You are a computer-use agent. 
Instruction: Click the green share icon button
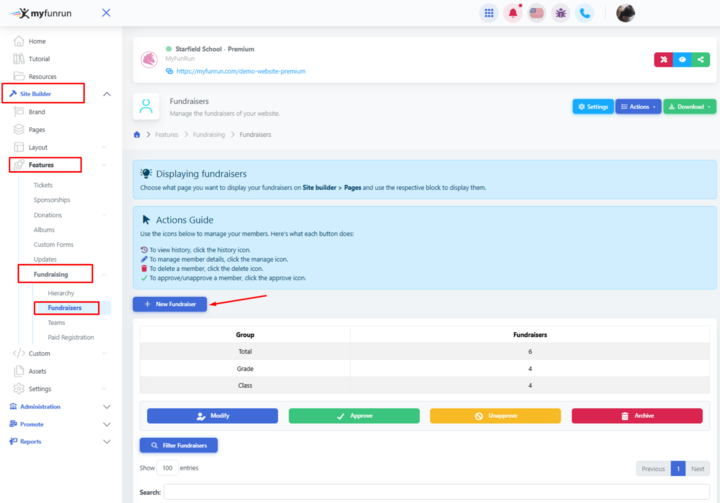(x=701, y=60)
